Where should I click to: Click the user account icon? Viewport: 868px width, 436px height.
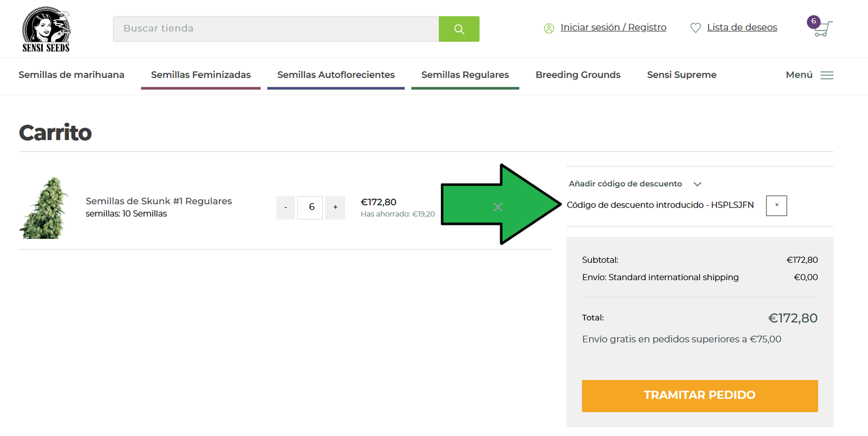pos(549,28)
